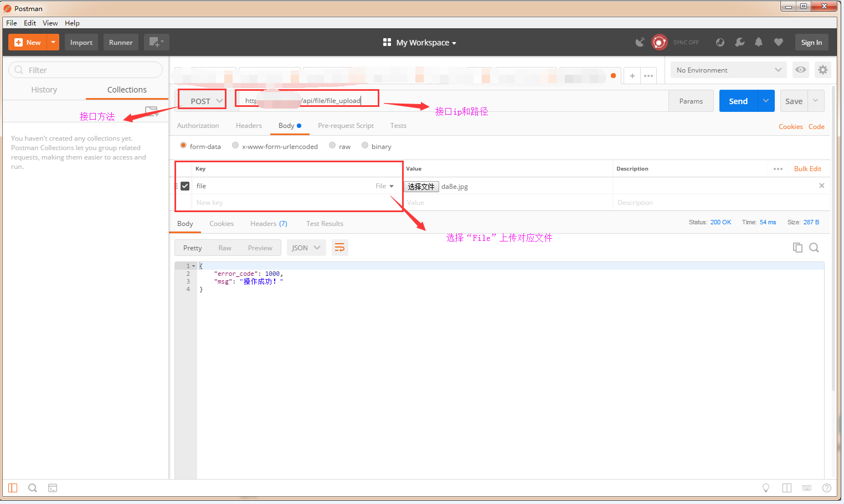
Task: Add a new request tab with plus
Action: (x=632, y=75)
